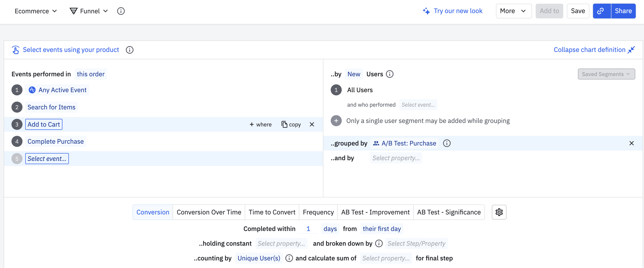Click info icon beside broken down by
Screen dimensions: 644x268
tap(379, 243)
